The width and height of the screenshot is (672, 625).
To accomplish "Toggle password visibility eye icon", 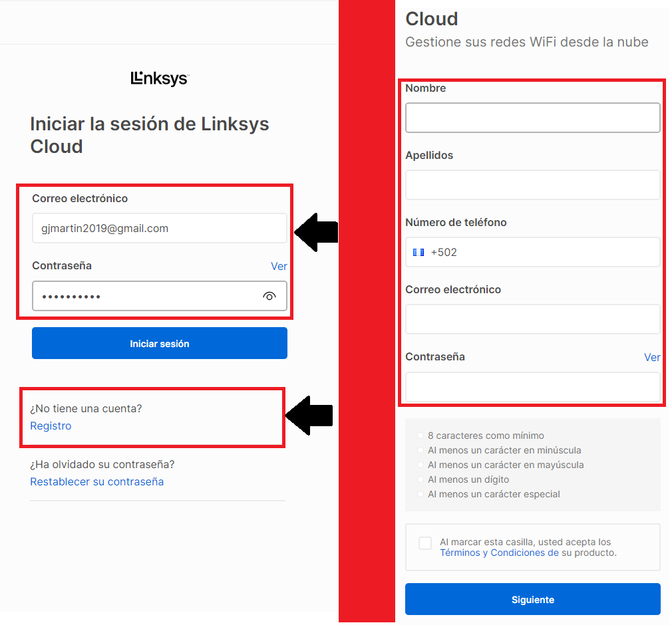I will point(269,297).
